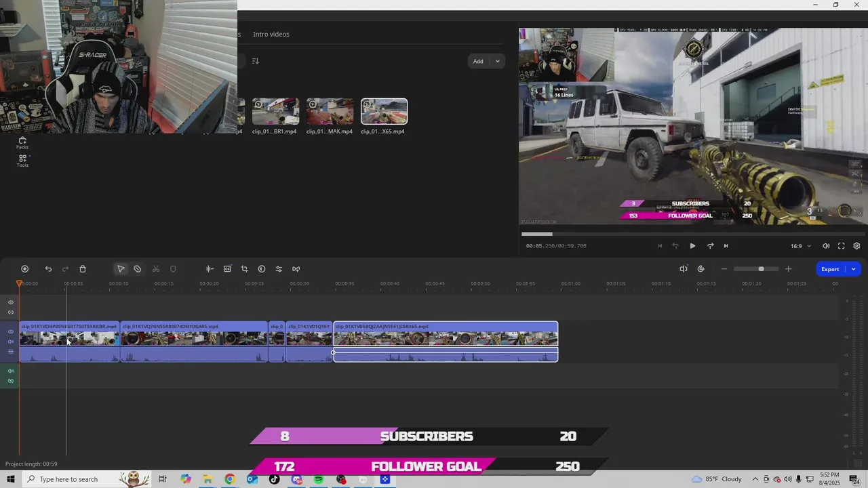
Task: Select the pointer selection tool
Action: pos(121,269)
